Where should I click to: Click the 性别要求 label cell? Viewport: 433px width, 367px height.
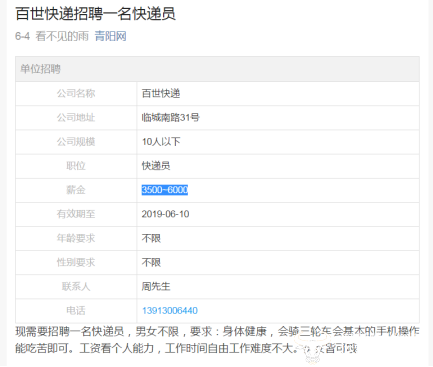pos(76,262)
